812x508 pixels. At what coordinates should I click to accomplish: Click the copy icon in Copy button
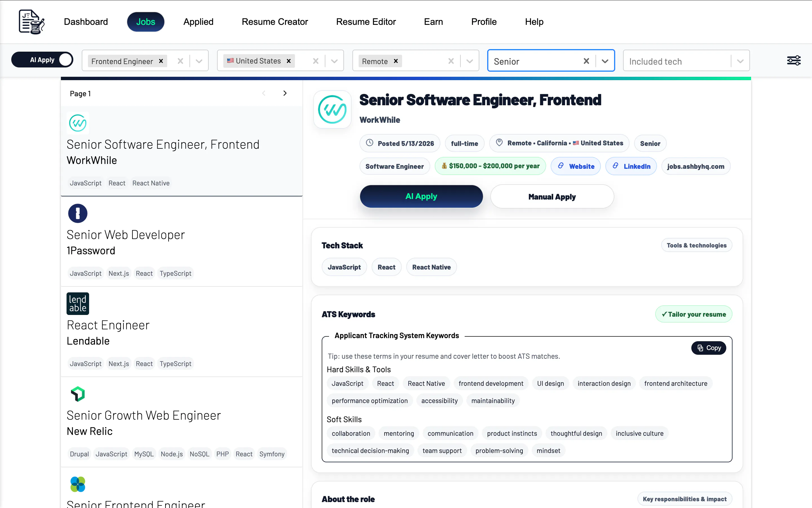click(x=700, y=348)
